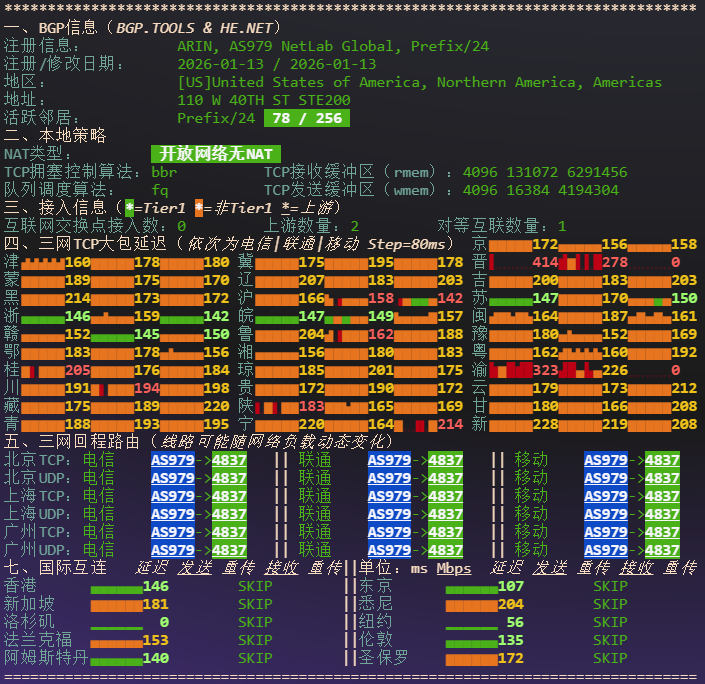Select TCP congestion algorithm value 'bbr'
Viewport: 705px width, 684px height.
pos(164,172)
